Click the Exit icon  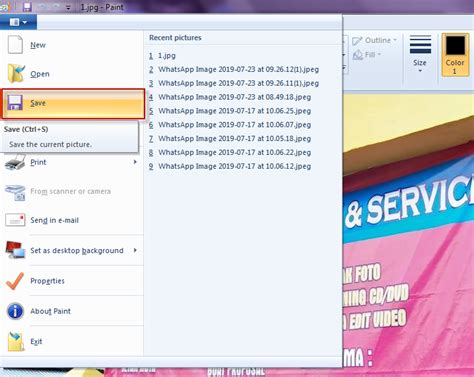[x=16, y=341]
